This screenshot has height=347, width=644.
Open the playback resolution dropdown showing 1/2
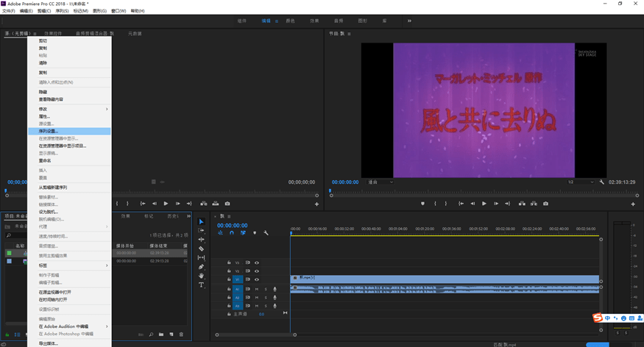click(580, 182)
